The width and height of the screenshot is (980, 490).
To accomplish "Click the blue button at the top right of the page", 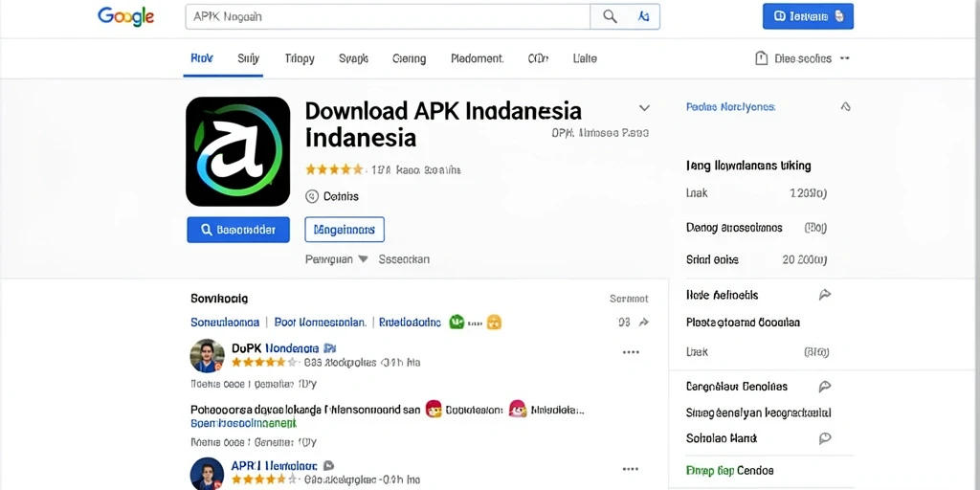I will 808,16.
